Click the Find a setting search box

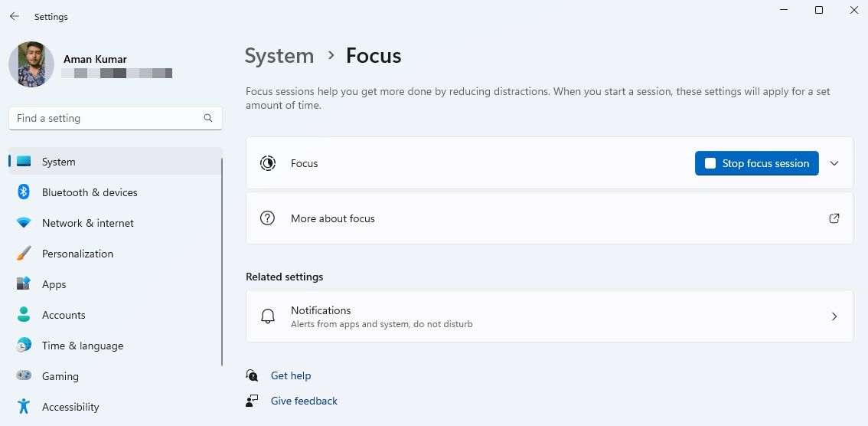(107, 118)
